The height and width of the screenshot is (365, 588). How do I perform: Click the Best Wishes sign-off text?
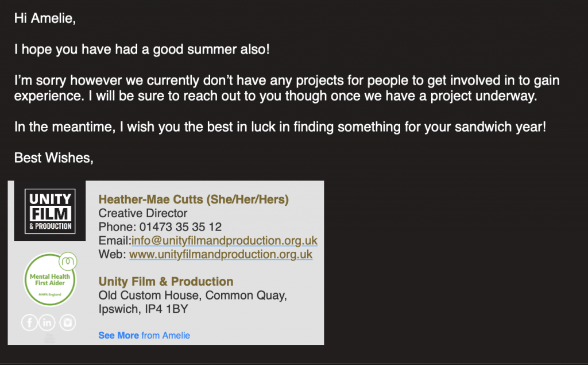53,157
